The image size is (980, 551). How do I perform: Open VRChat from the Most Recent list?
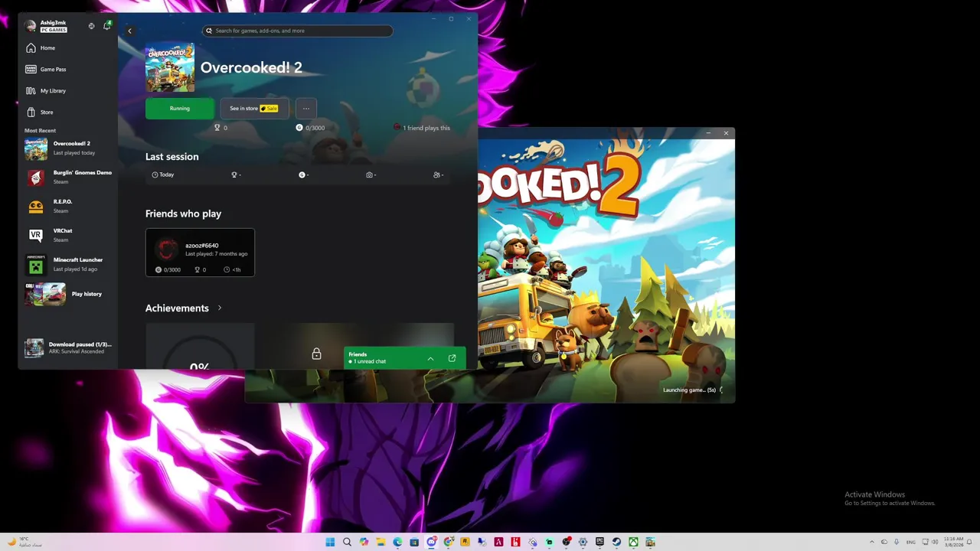[x=68, y=236]
